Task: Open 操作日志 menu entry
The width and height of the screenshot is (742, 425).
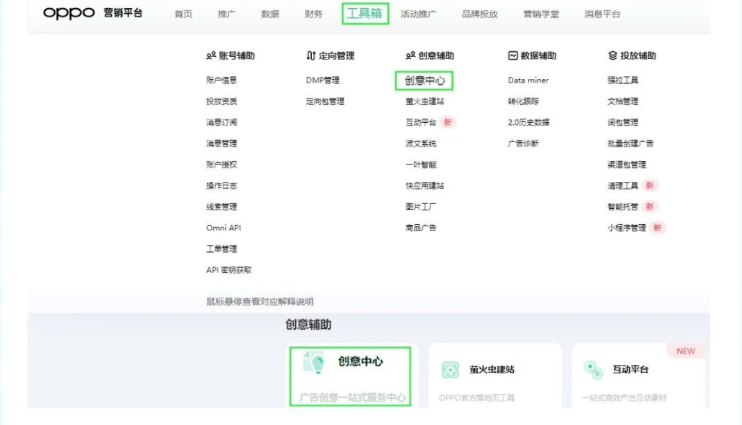Action: pyautogui.click(x=221, y=186)
